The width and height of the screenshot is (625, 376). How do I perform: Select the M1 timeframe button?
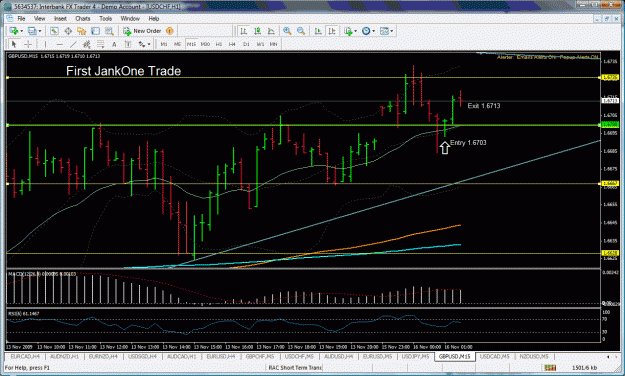point(164,44)
